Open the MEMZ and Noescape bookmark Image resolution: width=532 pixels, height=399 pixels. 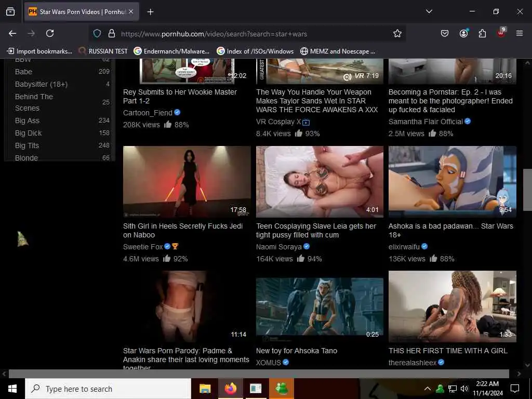pos(338,51)
